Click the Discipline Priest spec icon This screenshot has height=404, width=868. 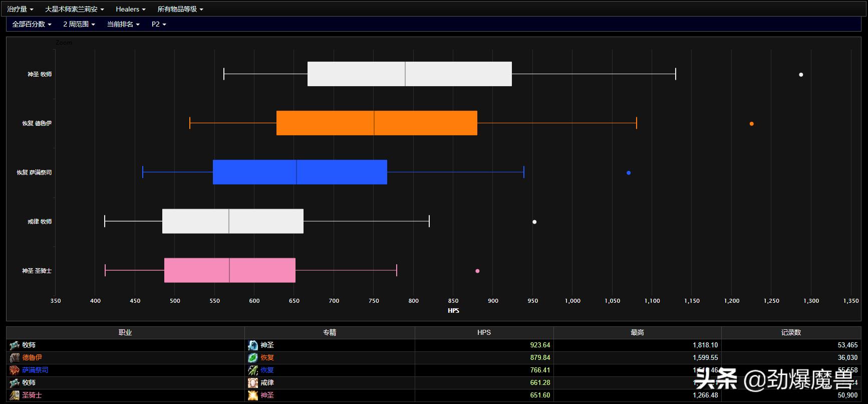coord(253,383)
